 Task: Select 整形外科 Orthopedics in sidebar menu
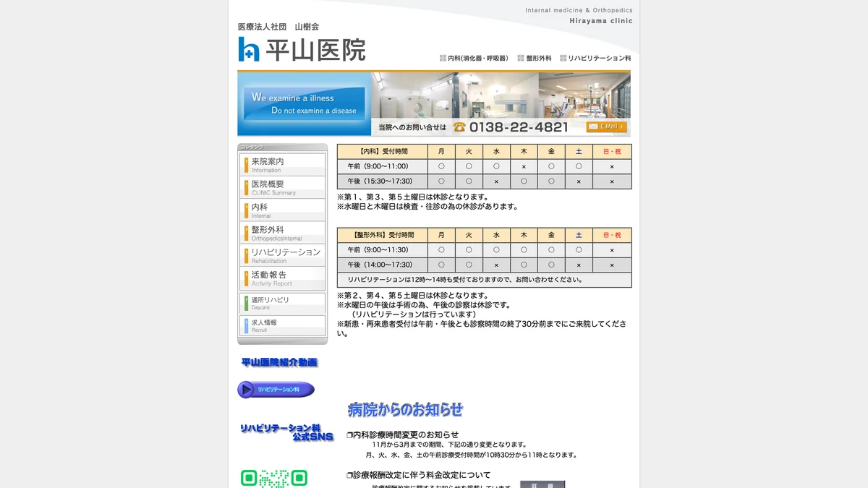click(283, 233)
